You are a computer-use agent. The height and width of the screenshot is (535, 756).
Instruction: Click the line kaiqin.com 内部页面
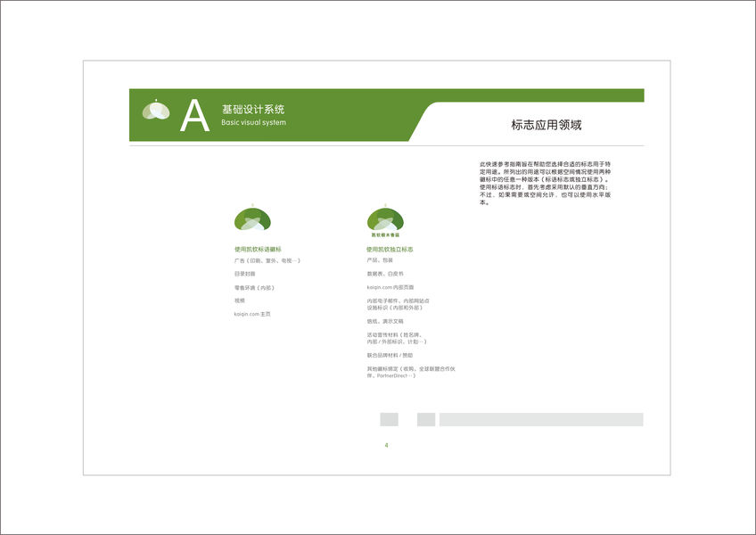point(390,287)
